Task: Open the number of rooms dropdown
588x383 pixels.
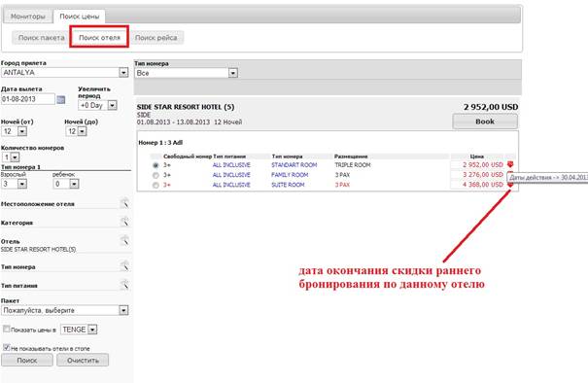Action: 15,157
